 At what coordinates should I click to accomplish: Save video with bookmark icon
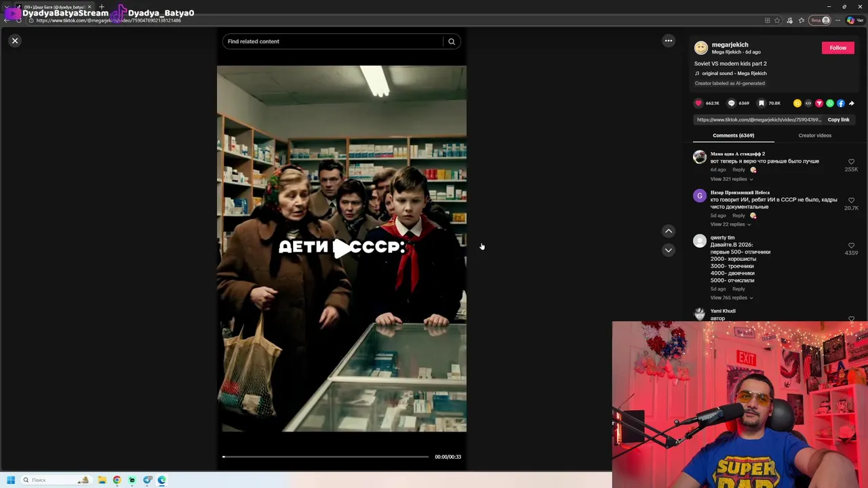pyautogui.click(x=762, y=103)
